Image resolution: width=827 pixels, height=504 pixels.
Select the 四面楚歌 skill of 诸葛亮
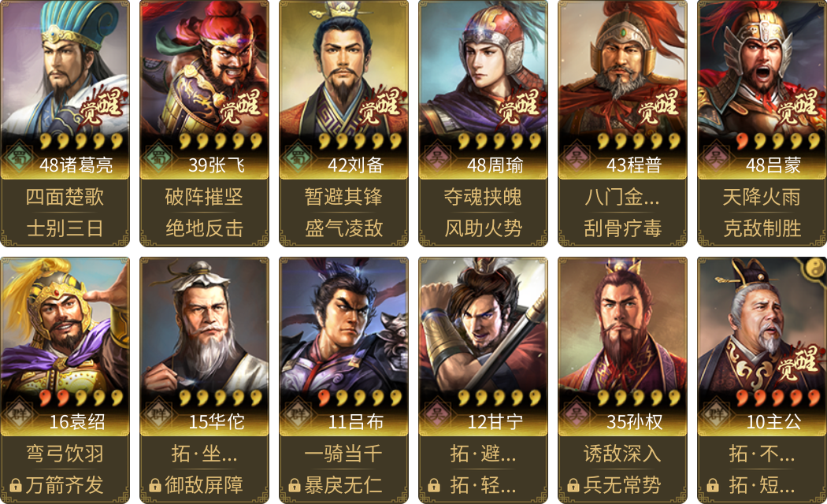coord(65,197)
